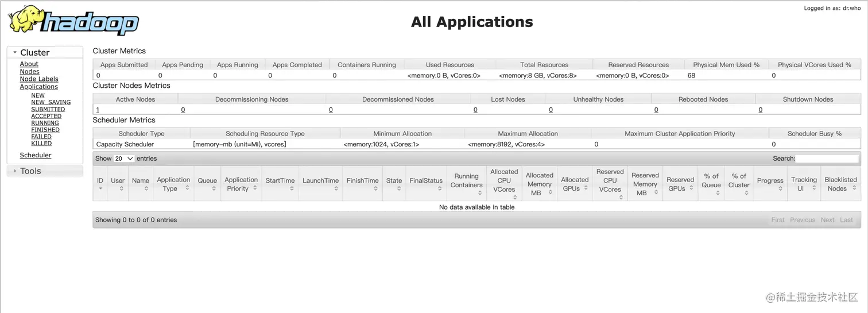Sort table by LaunchTime column
This screenshot has height=313, width=868.
click(321, 184)
